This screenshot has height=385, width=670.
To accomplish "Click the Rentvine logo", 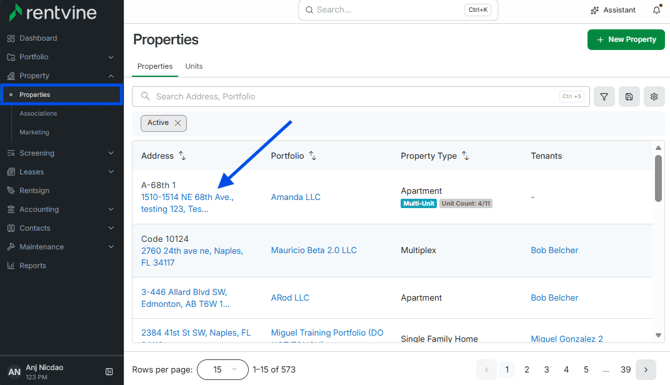I will click(x=53, y=12).
